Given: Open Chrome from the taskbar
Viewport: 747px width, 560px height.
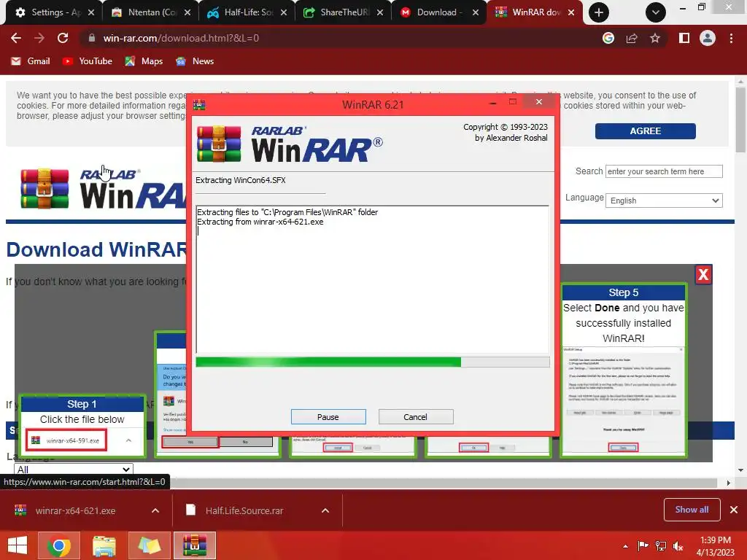Looking at the screenshot, I should [59, 545].
